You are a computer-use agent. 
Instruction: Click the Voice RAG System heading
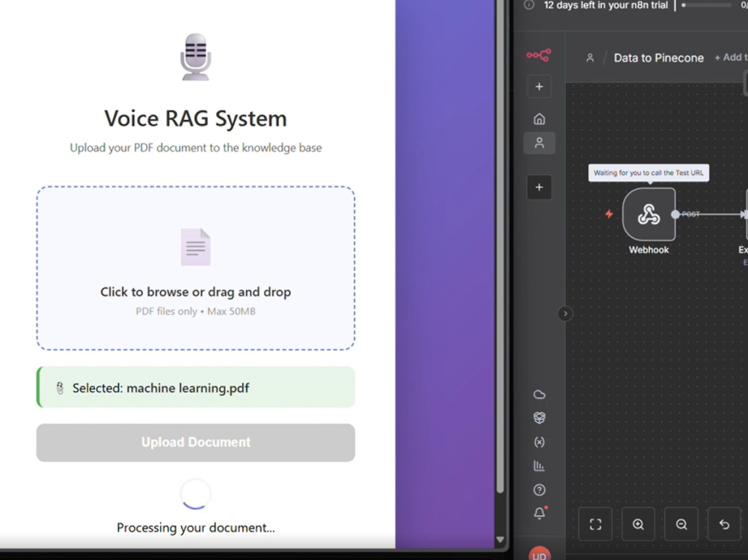pyautogui.click(x=195, y=118)
